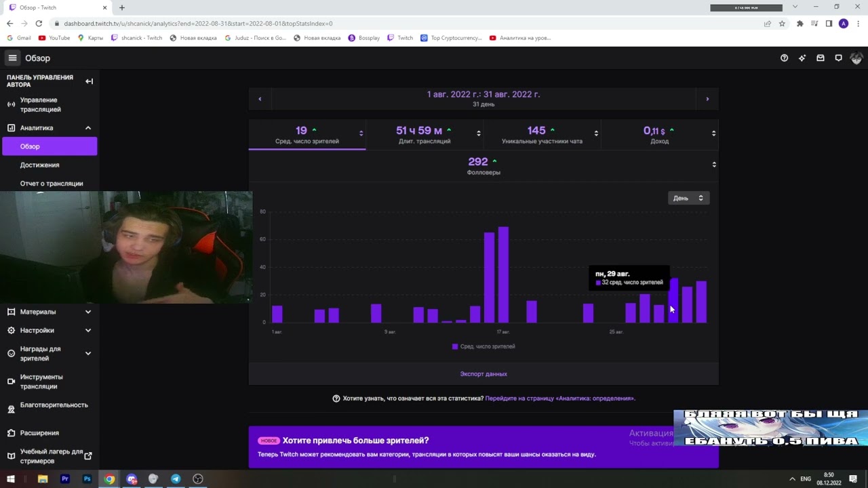Collapse the author dashboard sidebar arrow
Screen dimensions: 868x488
pos(89,81)
